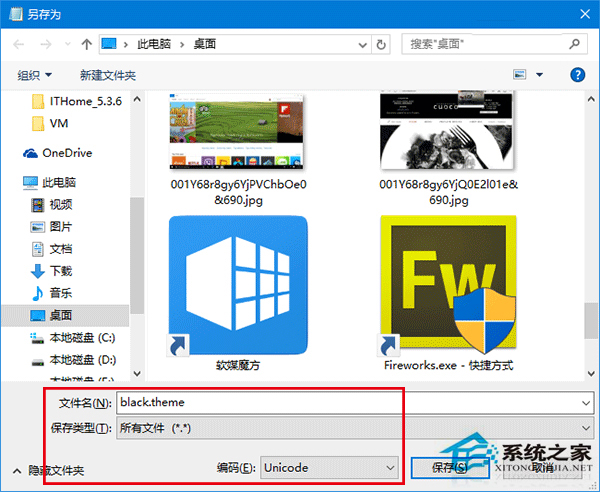This screenshot has width=600, height=492.
Task: Open 文档 library in sidebar
Action: [51, 249]
